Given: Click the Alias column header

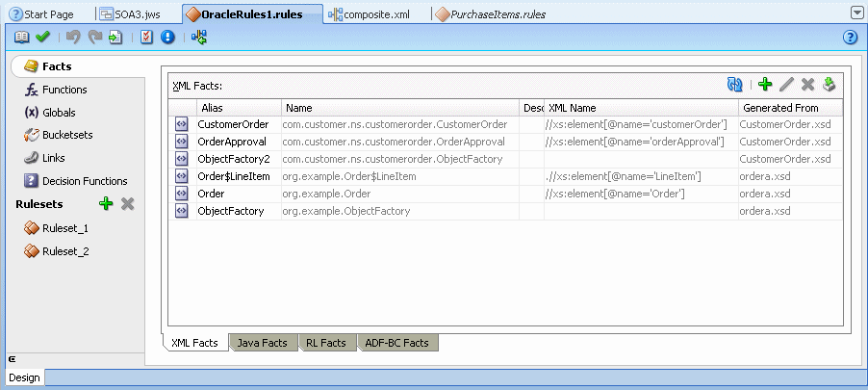Looking at the screenshot, I should [239, 108].
